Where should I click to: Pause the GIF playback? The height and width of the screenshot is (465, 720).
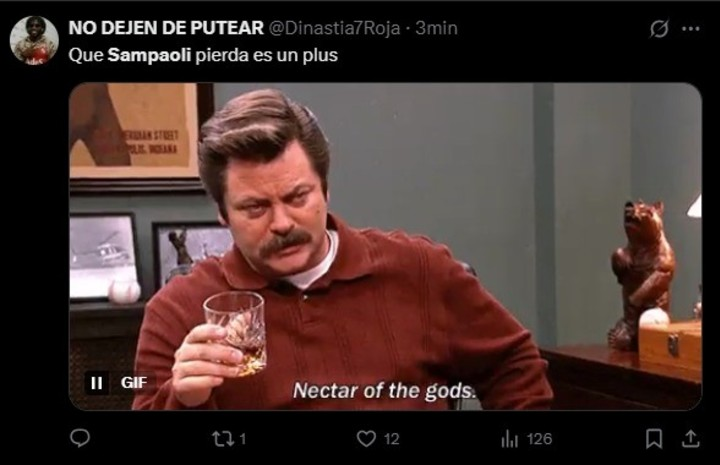click(97, 382)
